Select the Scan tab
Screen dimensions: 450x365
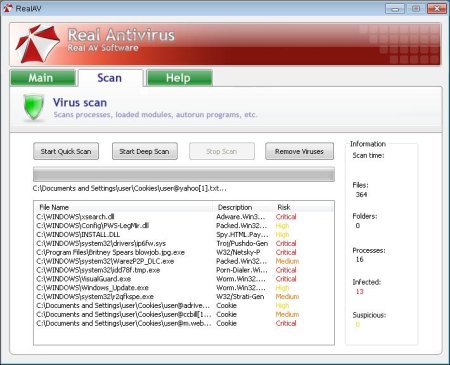click(110, 78)
